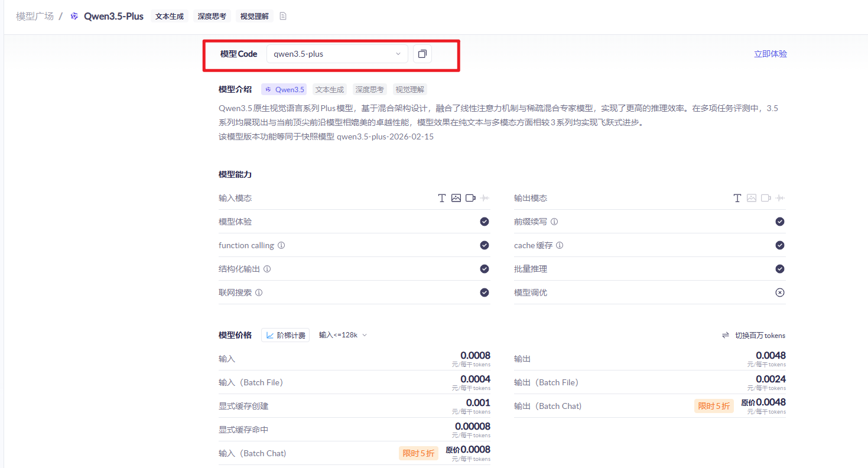Click the 0.0024 price for 输出 (Batch File)
Image resolution: width=868 pixels, height=468 pixels.
click(x=771, y=379)
